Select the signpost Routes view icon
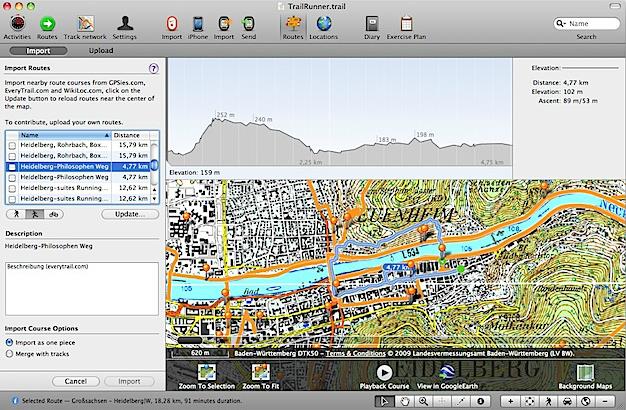This screenshot has height=410, width=626. [x=293, y=24]
